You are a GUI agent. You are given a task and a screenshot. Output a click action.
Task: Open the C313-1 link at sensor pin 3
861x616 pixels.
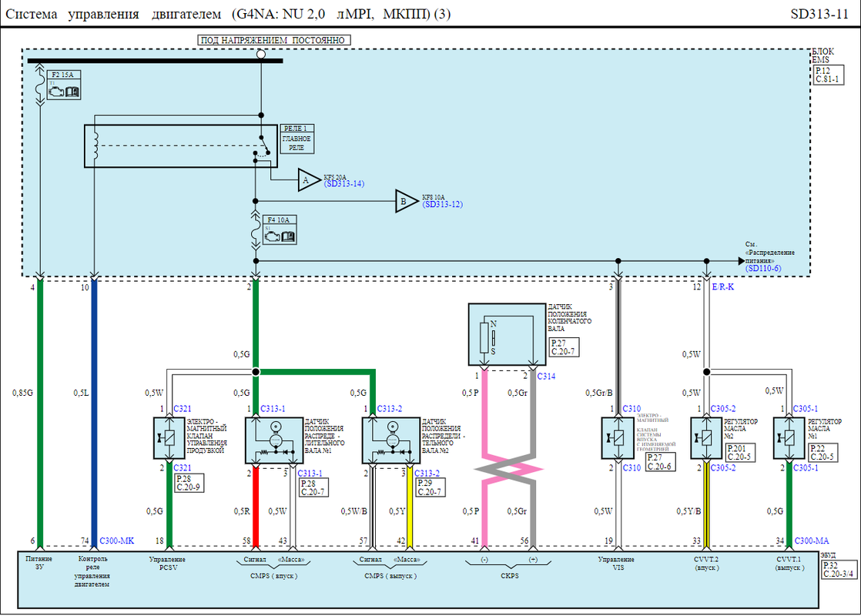click(310, 474)
